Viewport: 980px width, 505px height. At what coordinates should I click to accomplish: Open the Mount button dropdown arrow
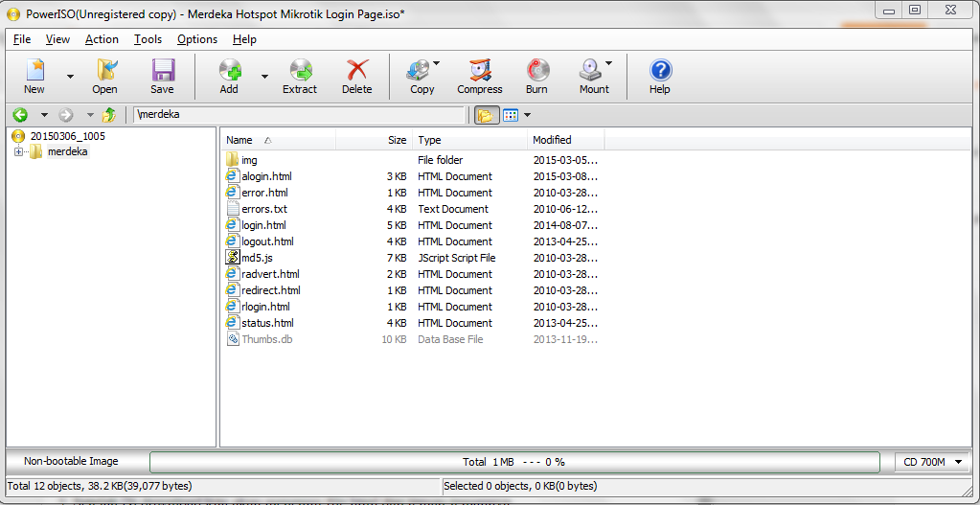[608, 63]
